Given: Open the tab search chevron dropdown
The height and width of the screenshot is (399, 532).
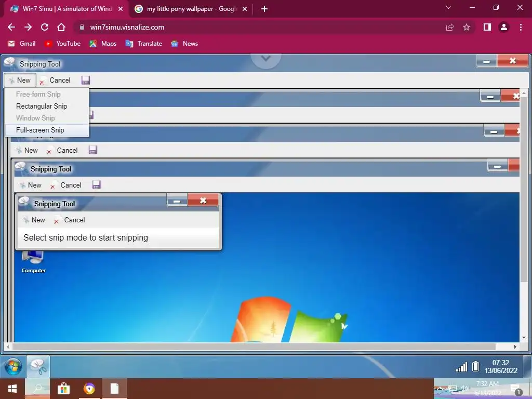Looking at the screenshot, I should pos(448,7).
